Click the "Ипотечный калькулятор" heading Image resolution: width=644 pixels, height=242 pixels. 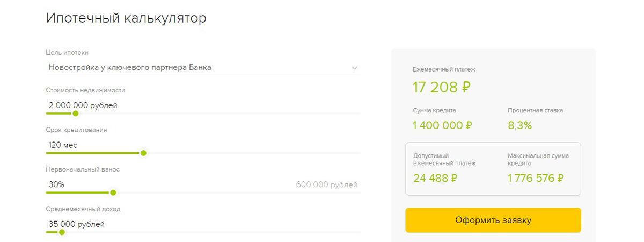click(x=126, y=18)
